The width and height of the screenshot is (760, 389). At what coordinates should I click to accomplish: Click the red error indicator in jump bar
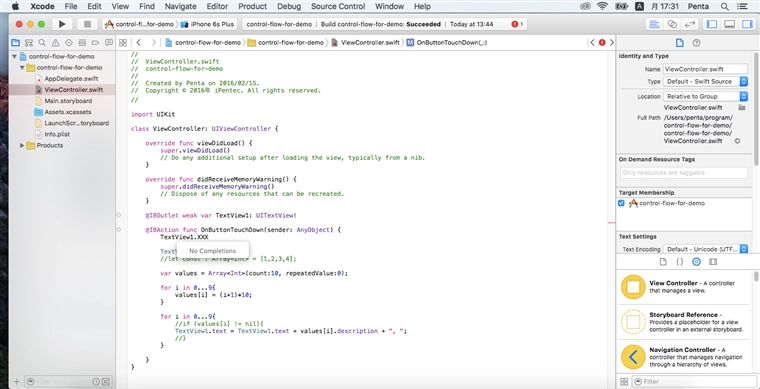tap(602, 43)
